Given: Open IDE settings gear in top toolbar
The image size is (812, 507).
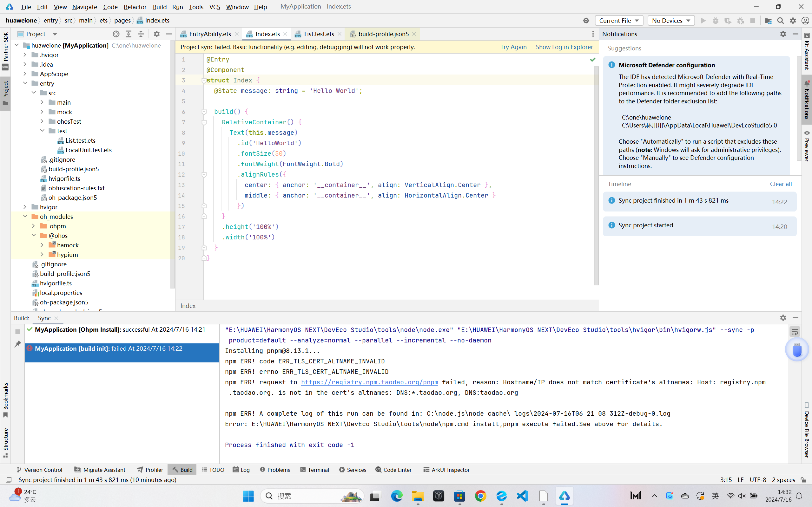Looking at the screenshot, I should pos(793,21).
